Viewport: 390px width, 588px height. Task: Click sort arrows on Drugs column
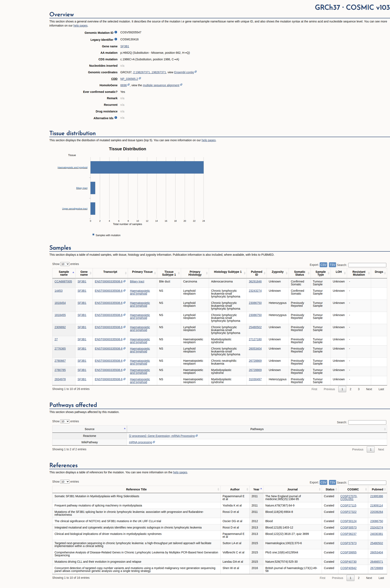click(x=385, y=273)
